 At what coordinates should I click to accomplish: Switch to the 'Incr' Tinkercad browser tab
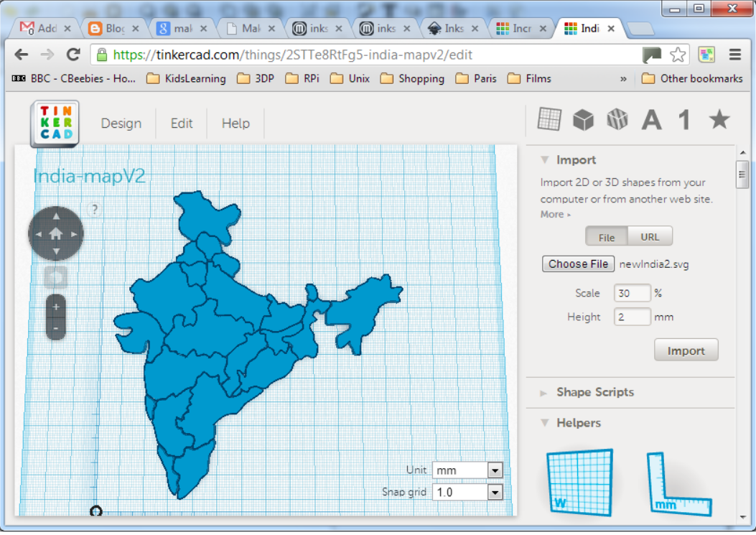pos(521,29)
